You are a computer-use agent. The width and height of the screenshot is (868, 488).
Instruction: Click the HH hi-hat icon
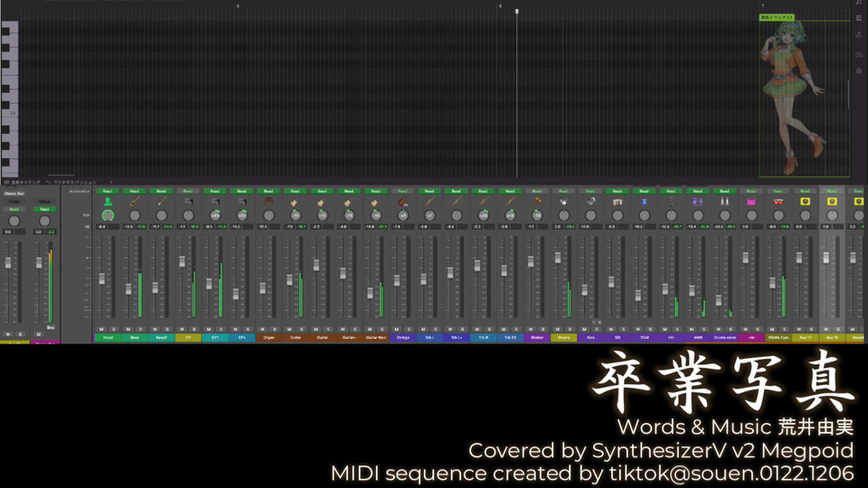[670, 202]
